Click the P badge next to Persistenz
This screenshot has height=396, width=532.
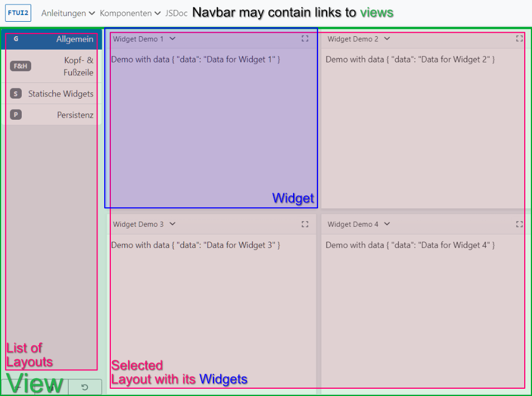(16, 115)
